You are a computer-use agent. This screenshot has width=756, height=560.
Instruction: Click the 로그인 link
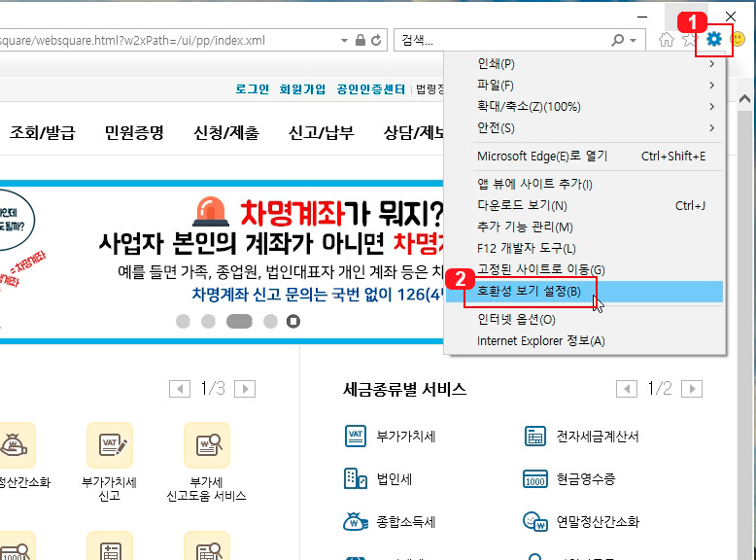[252, 89]
